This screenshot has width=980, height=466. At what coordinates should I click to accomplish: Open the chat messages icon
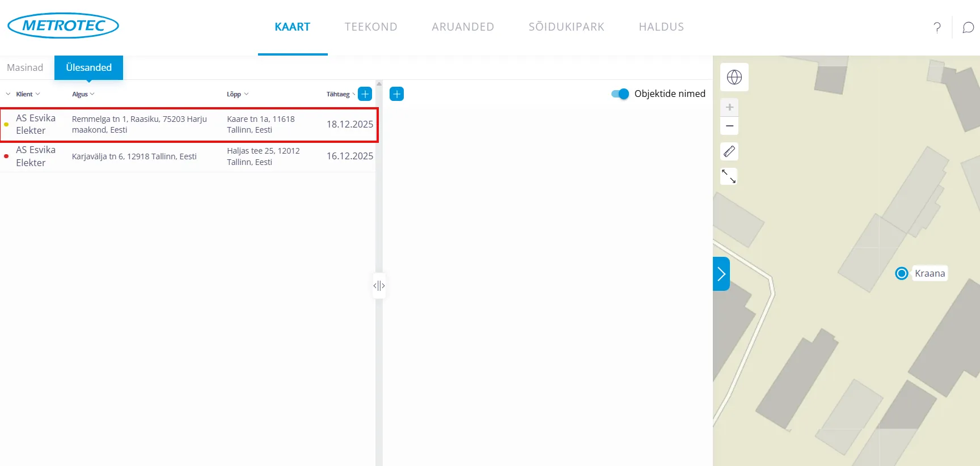(x=968, y=27)
